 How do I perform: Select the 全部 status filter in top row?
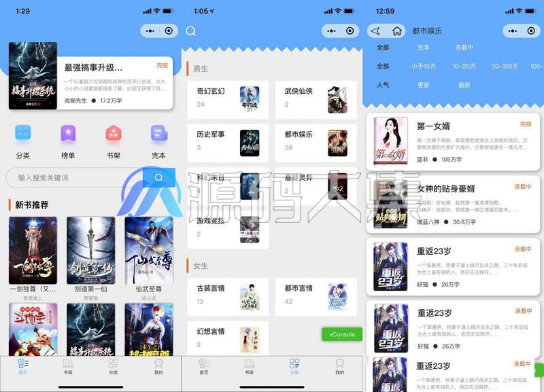tap(383, 48)
